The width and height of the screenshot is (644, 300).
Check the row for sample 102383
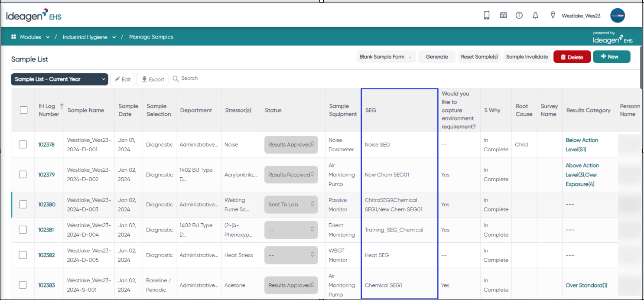click(x=23, y=285)
